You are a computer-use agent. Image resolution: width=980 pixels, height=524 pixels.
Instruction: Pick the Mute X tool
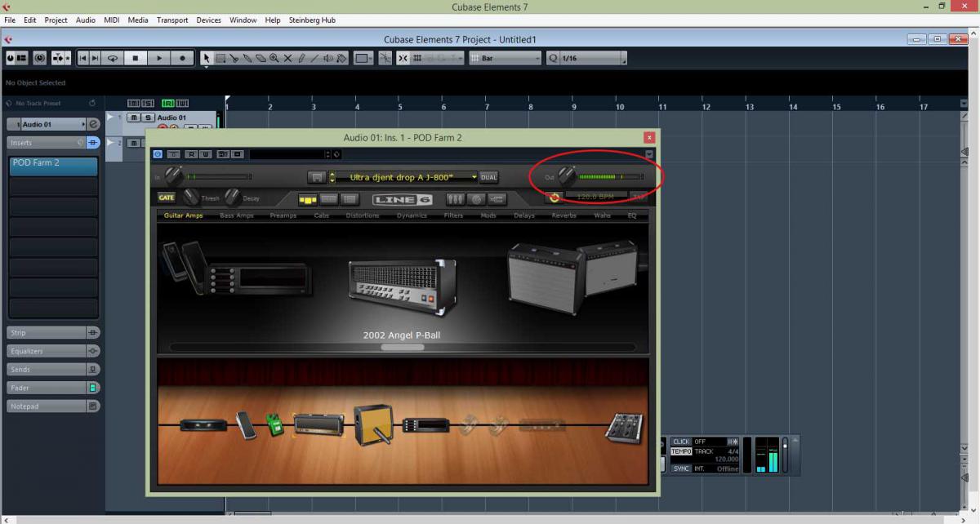pyautogui.click(x=287, y=59)
